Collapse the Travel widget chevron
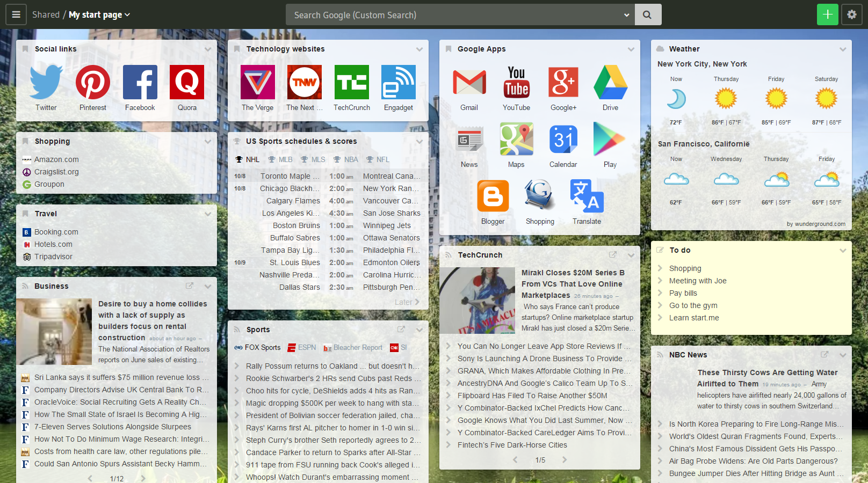The height and width of the screenshot is (483, 868). tap(208, 214)
